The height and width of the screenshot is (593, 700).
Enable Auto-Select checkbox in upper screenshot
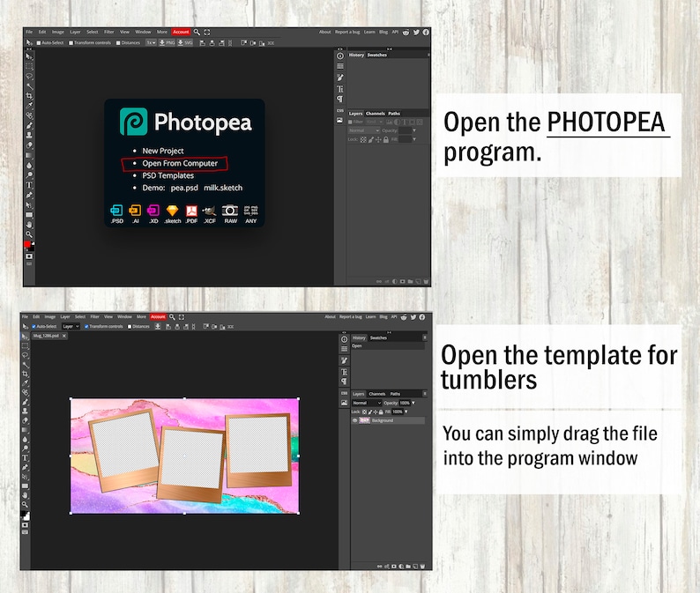click(39, 43)
